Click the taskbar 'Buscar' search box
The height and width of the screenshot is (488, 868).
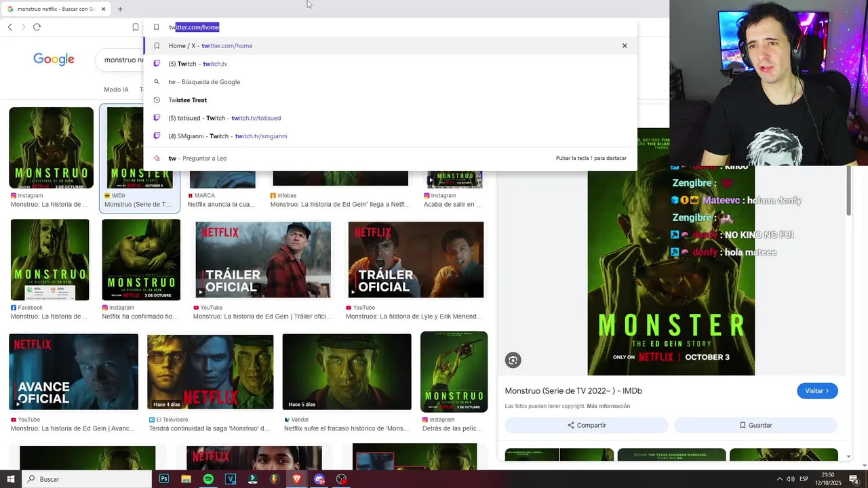coord(87,479)
